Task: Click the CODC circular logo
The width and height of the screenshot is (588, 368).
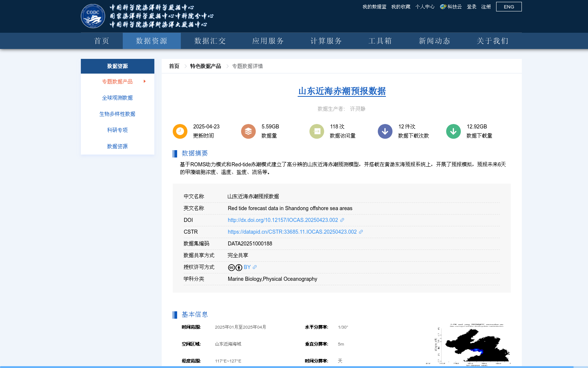Action: [93, 16]
